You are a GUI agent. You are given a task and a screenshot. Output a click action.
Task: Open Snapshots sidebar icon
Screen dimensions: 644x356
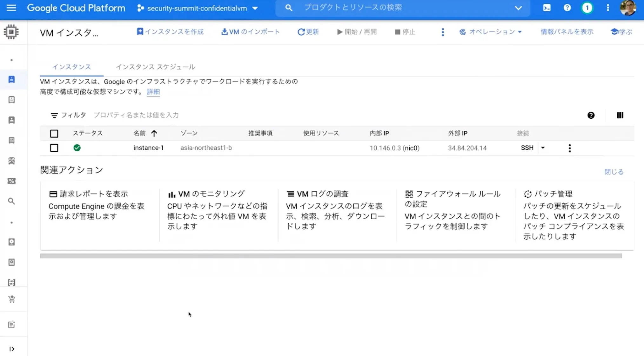pyautogui.click(x=11, y=262)
